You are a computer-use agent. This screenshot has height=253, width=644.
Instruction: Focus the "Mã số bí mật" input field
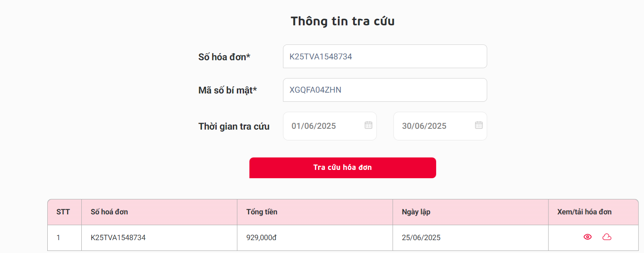tap(385, 90)
